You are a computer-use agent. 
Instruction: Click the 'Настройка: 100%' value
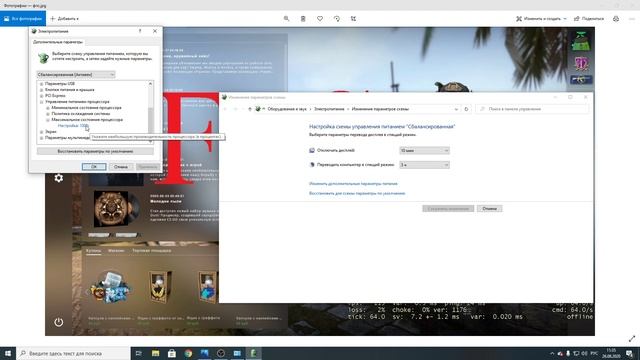(73, 126)
